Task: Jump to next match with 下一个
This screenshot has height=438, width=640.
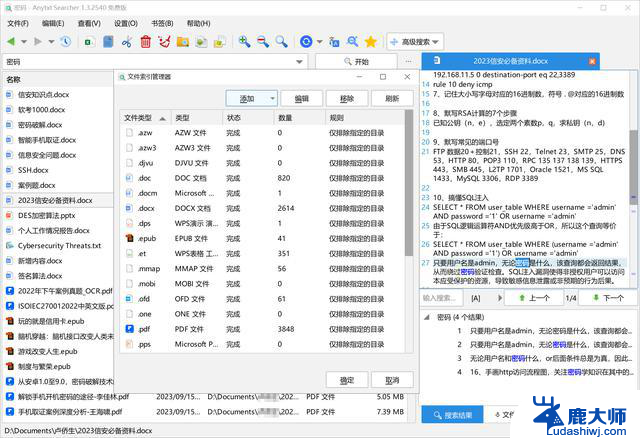Action: 608,298
